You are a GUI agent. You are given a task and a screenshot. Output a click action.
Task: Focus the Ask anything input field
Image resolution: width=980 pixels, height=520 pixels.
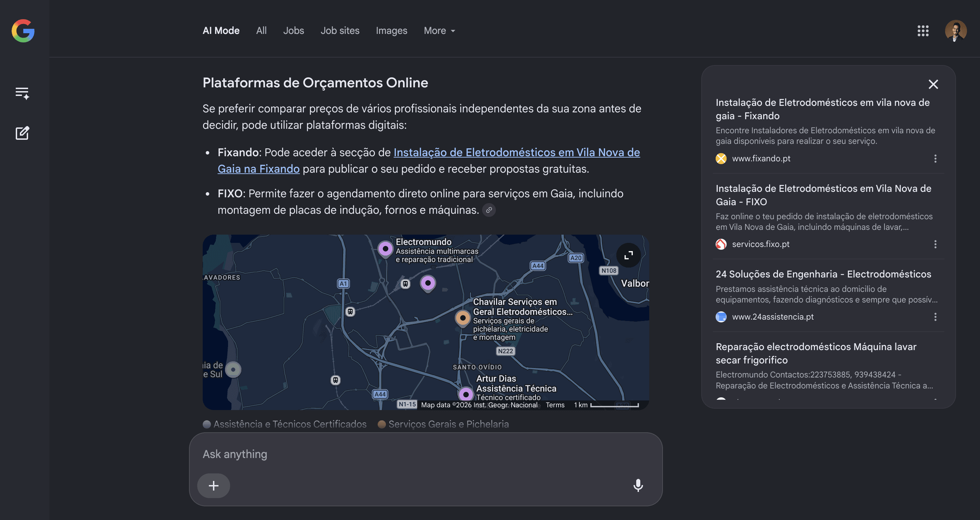pos(425,455)
